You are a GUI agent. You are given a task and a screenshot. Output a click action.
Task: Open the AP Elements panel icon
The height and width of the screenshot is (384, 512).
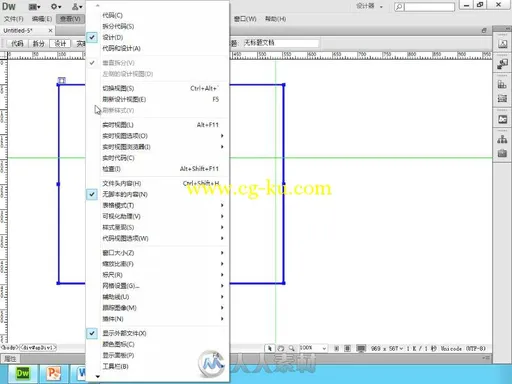pos(502,98)
